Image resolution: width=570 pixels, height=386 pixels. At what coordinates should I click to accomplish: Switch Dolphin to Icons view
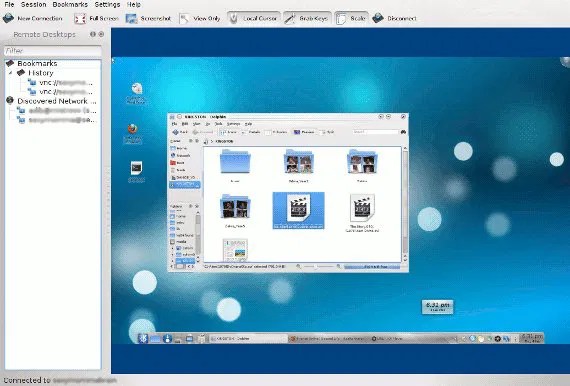pyautogui.click(x=229, y=132)
